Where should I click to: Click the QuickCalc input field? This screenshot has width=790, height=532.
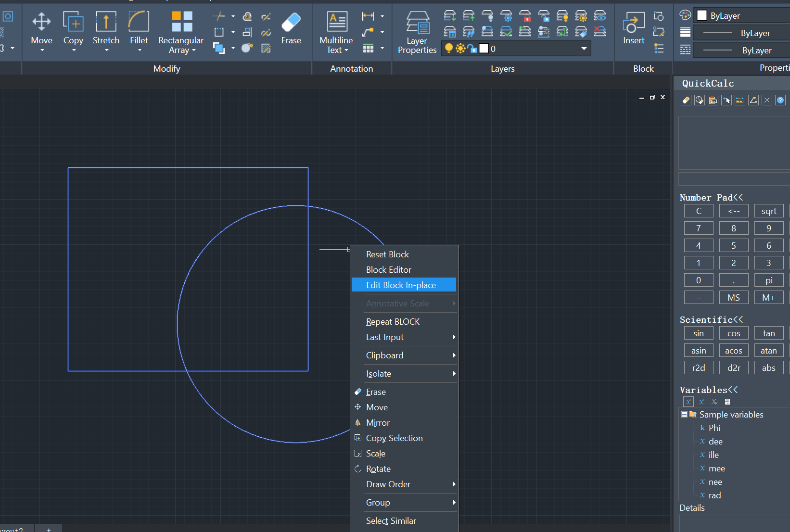coord(734,179)
